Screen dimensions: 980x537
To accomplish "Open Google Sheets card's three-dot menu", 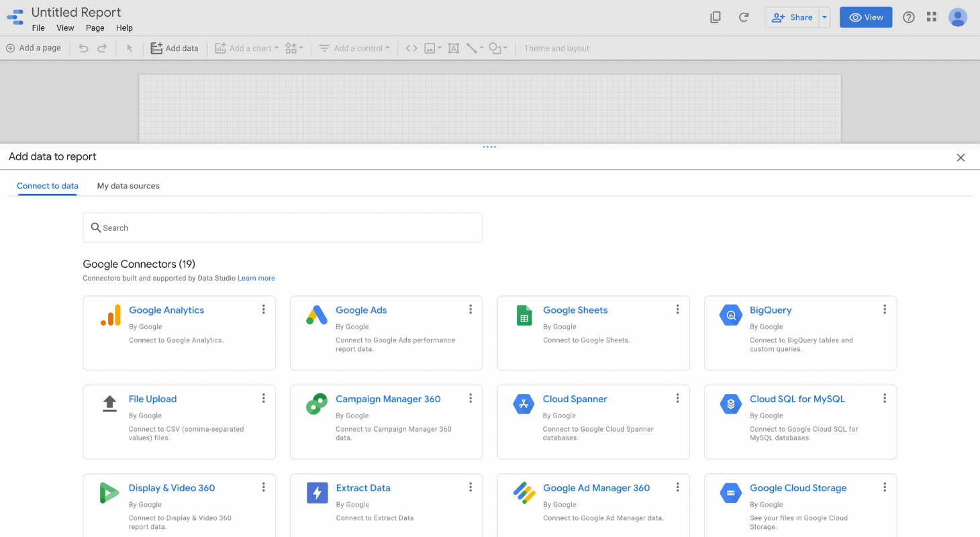I will pyautogui.click(x=677, y=309).
